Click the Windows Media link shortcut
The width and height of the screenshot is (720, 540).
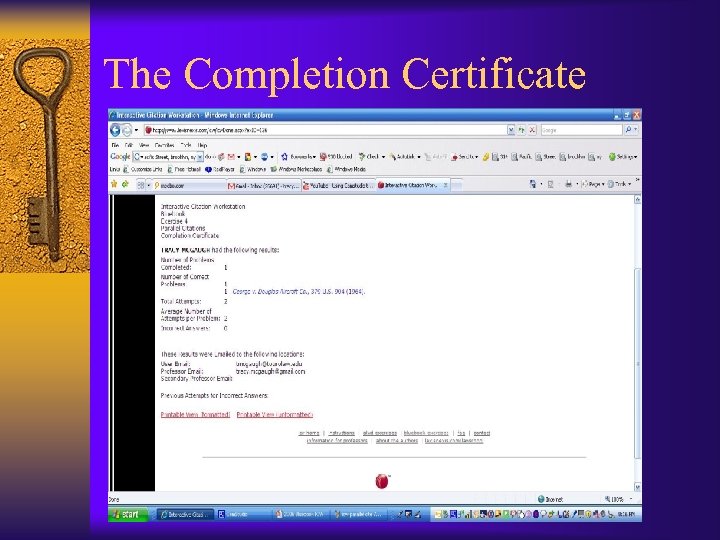[346, 169]
